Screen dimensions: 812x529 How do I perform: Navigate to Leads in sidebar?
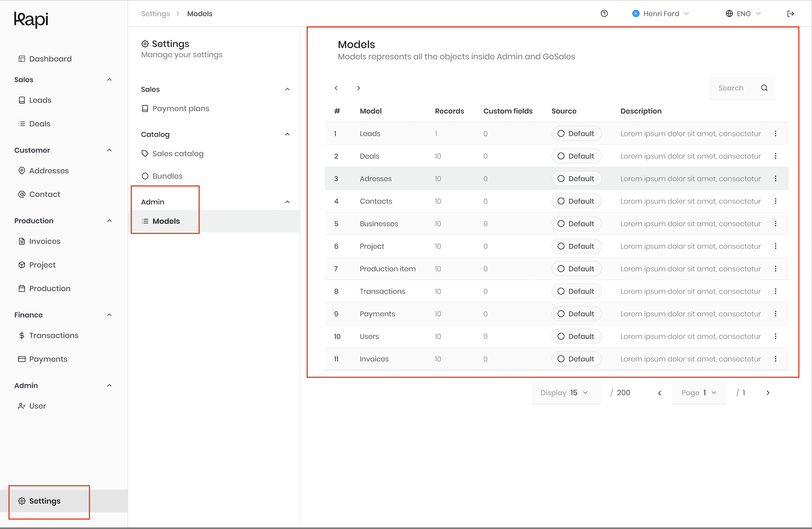pyautogui.click(x=35, y=100)
